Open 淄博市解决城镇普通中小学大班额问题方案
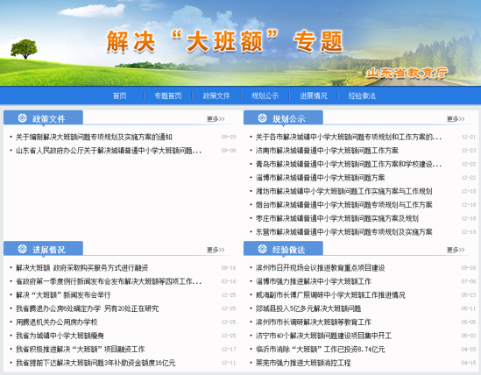 coord(320,178)
